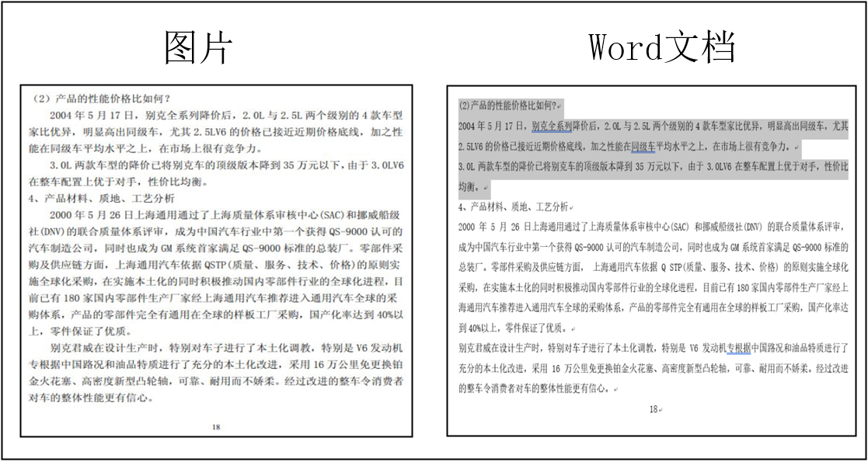Click Word panel line starting '成为中国汽车行业中第一个'
The width and height of the screenshot is (868, 462).
(x=654, y=248)
